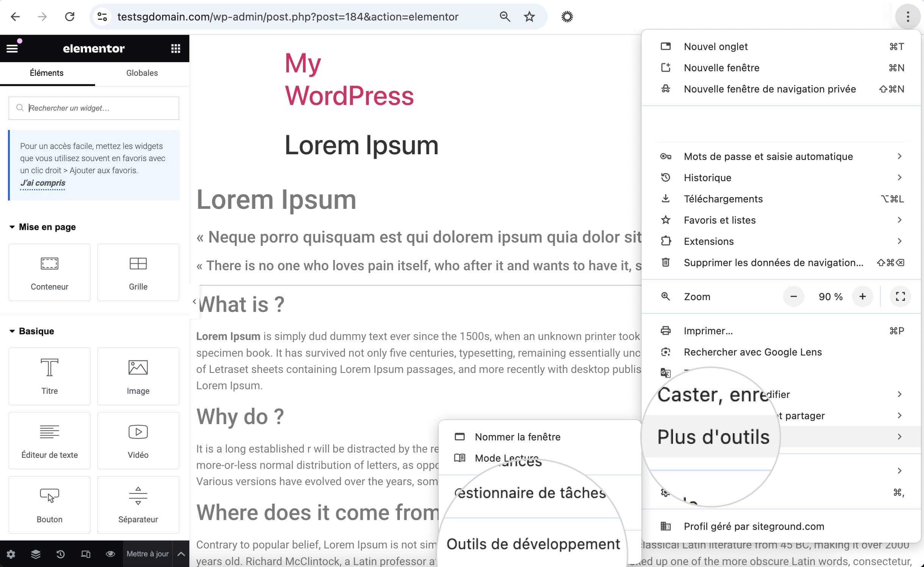Viewport: 924px width, 567px height.
Task: Select the Vidéo widget
Action: point(138,440)
